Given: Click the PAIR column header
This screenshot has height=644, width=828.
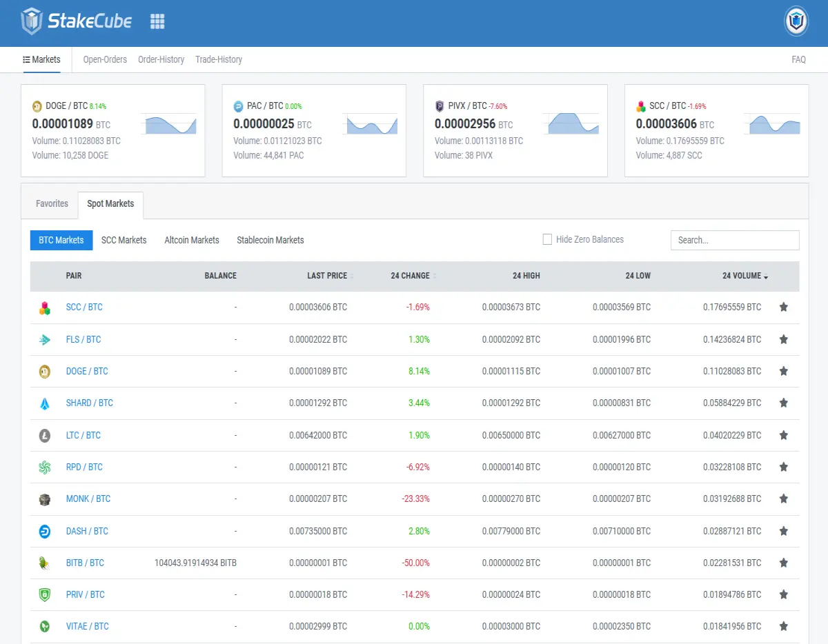Looking at the screenshot, I should pos(74,276).
